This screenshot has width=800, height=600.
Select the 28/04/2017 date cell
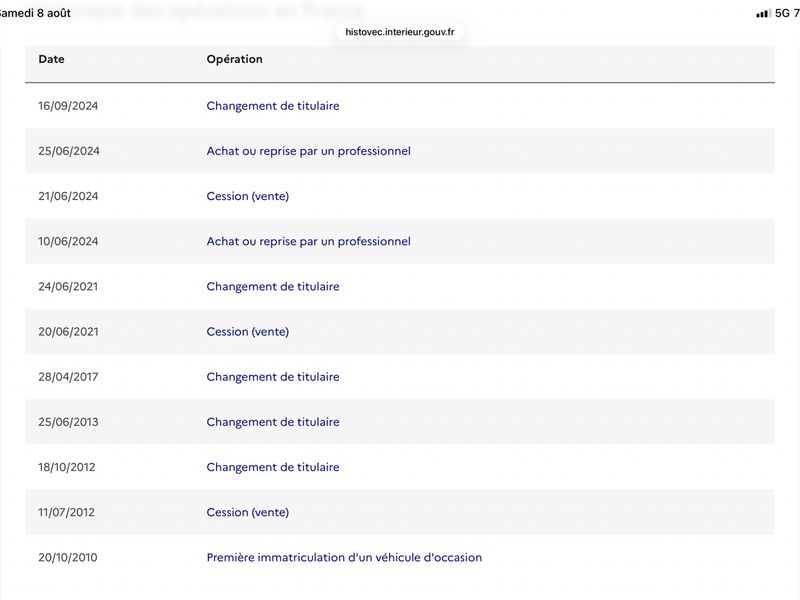pyautogui.click(x=68, y=377)
